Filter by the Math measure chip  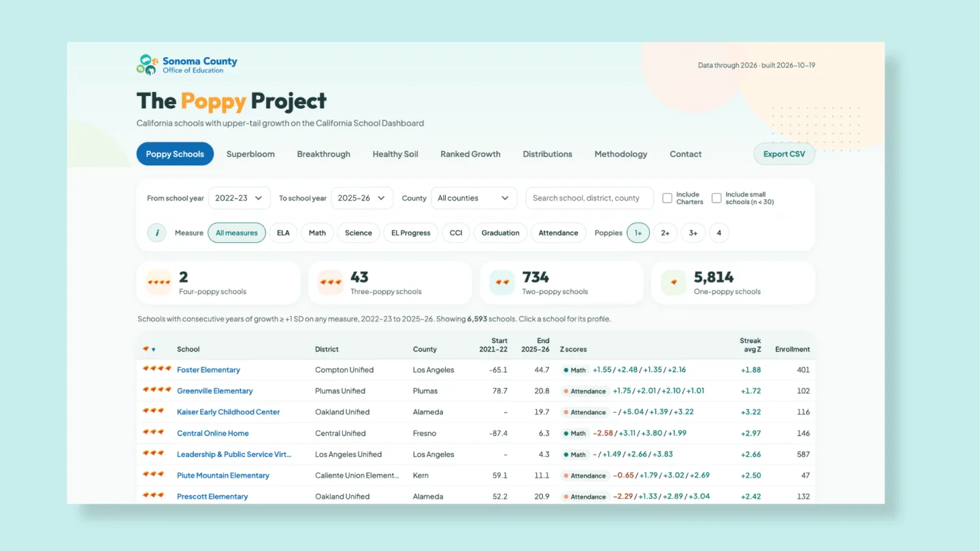click(317, 233)
